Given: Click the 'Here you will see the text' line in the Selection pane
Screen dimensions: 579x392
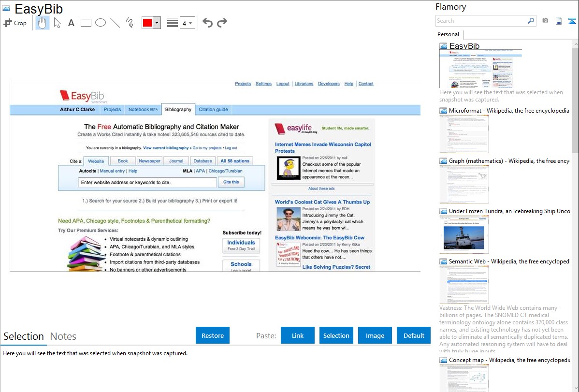Looking at the screenshot, I should [95, 354].
